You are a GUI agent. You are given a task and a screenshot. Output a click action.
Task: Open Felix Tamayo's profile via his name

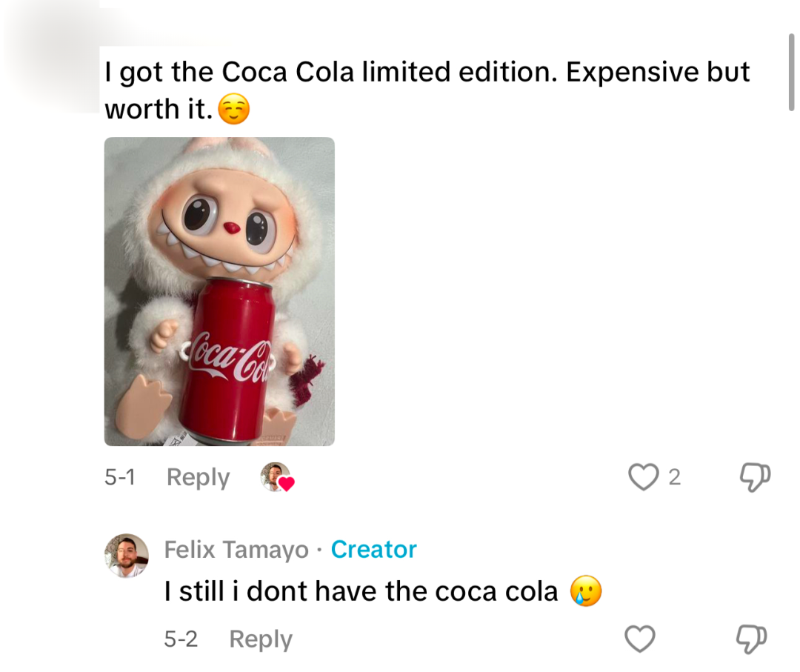click(x=236, y=550)
